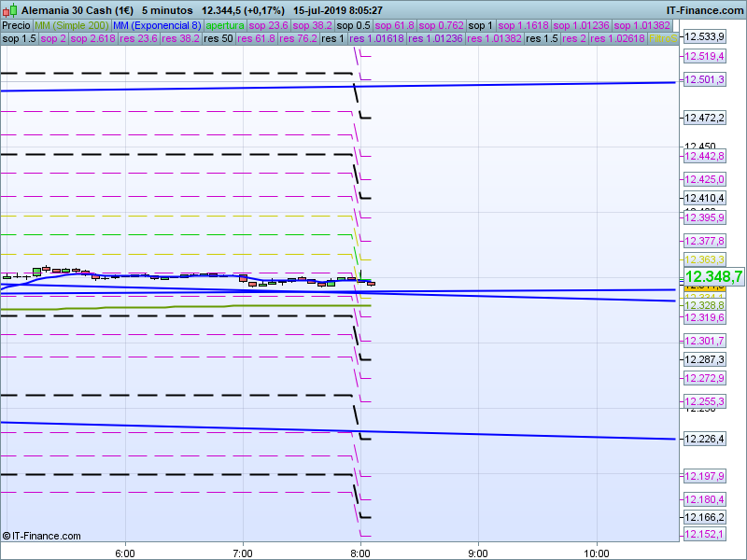Click the 8:00 time axis marker
747x560 pixels.
[361, 551]
